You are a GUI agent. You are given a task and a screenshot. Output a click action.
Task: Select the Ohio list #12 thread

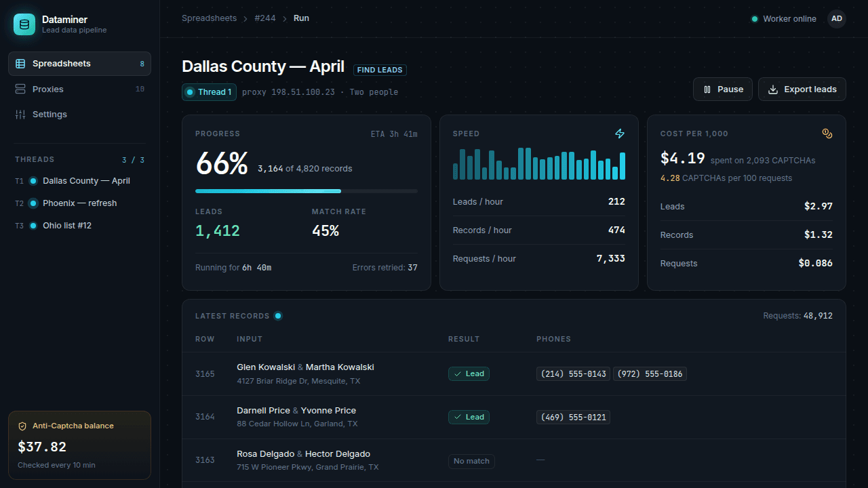pyautogui.click(x=79, y=226)
